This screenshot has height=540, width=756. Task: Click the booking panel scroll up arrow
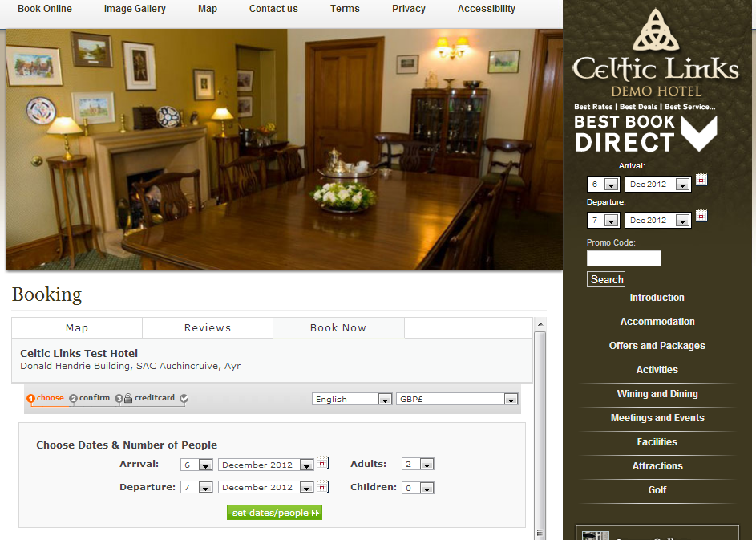coord(540,324)
